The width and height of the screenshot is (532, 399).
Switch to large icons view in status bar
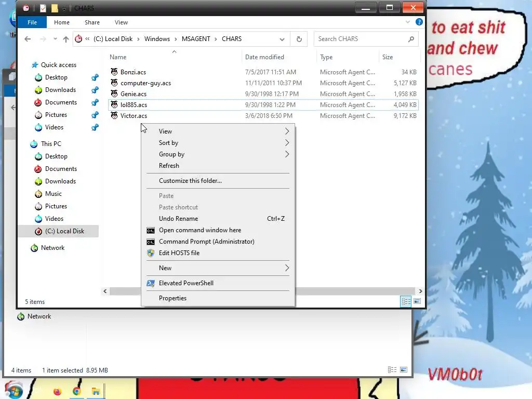(x=417, y=301)
